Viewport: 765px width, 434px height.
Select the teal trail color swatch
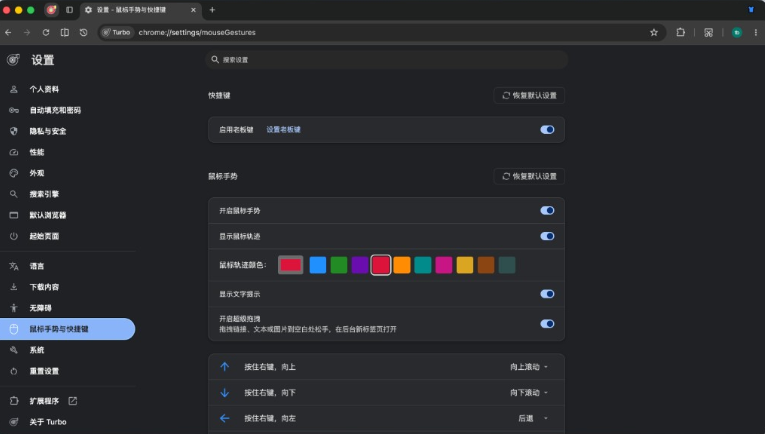tap(423, 265)
